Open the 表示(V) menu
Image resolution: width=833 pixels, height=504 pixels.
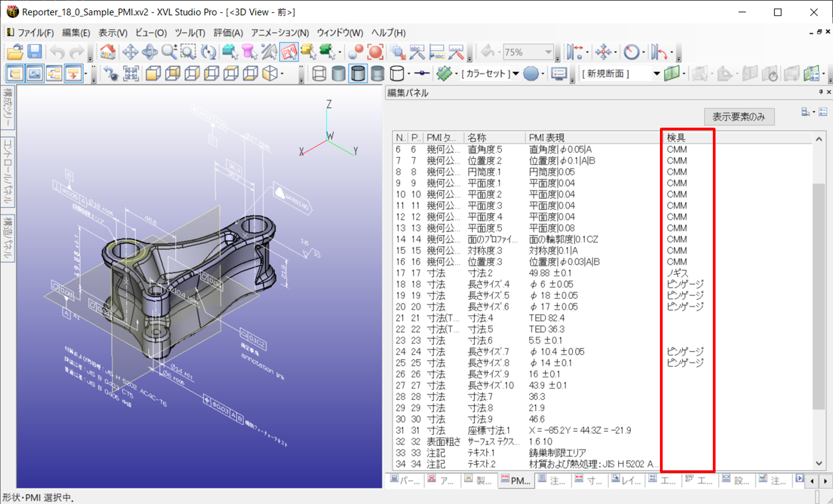113,33
